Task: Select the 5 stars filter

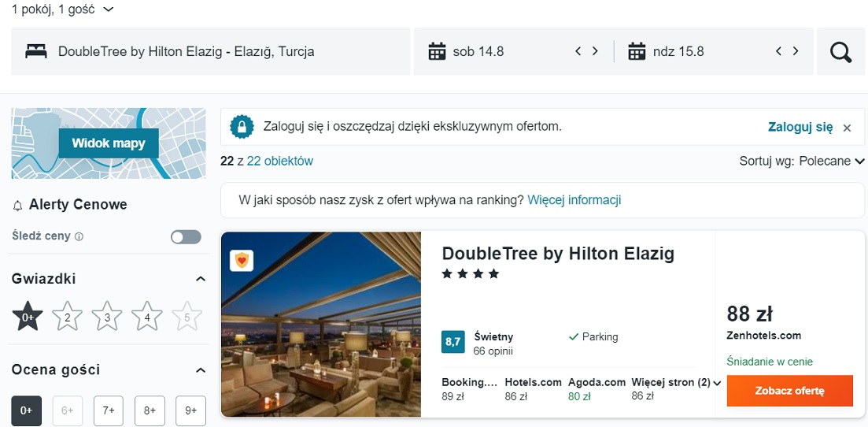Action: click(x=187, y=317)
